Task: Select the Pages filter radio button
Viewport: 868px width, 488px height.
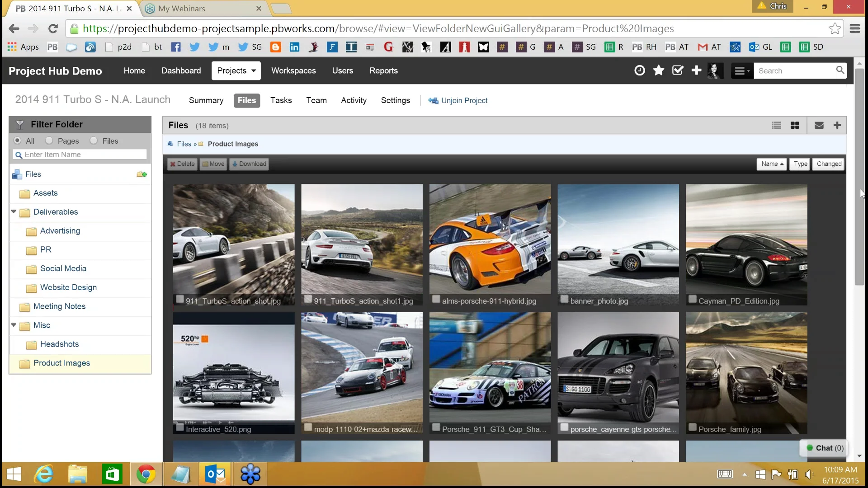Action: [x=49, y=141]
